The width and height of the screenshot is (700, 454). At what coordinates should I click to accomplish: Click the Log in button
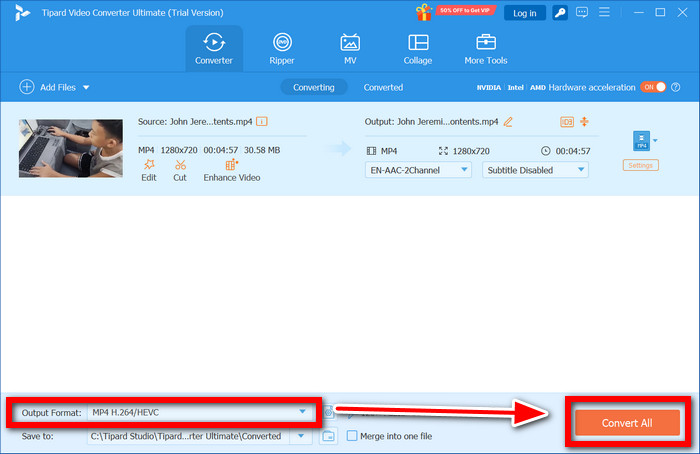point(525,13)
